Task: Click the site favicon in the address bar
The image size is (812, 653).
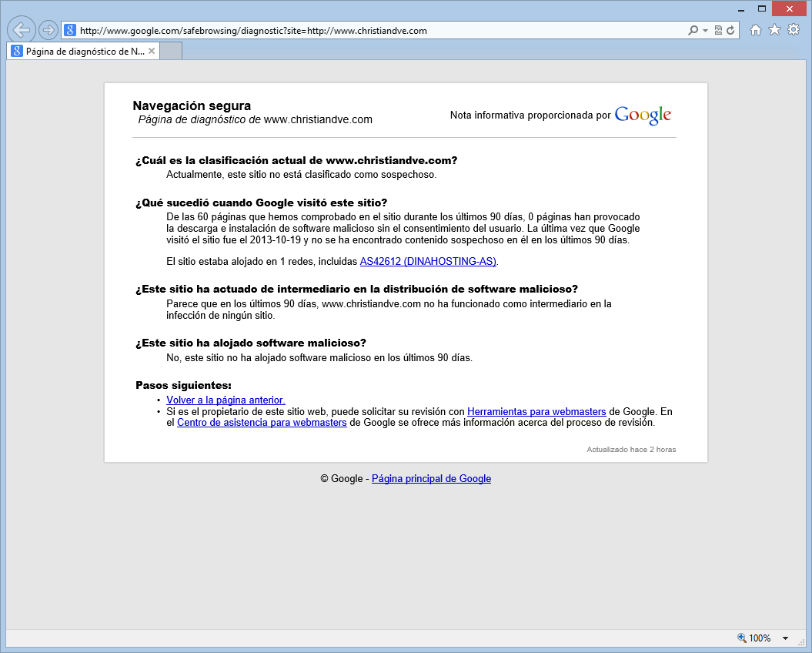Action: [70, 31]
